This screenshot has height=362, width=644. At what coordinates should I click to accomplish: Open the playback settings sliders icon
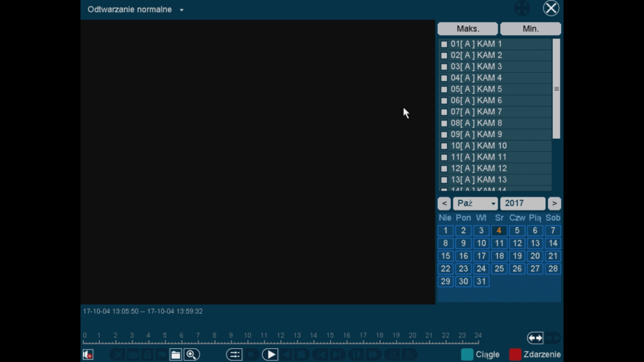click(234, 355)
